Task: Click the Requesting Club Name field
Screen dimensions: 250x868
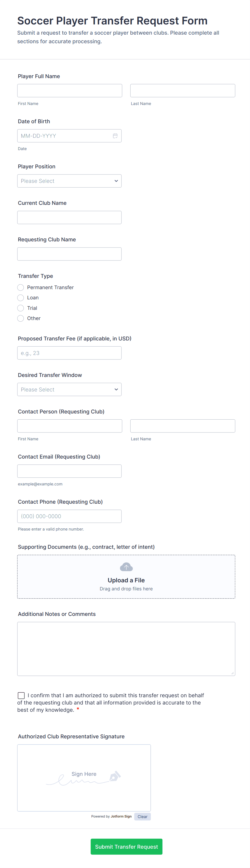Action: 69,254
